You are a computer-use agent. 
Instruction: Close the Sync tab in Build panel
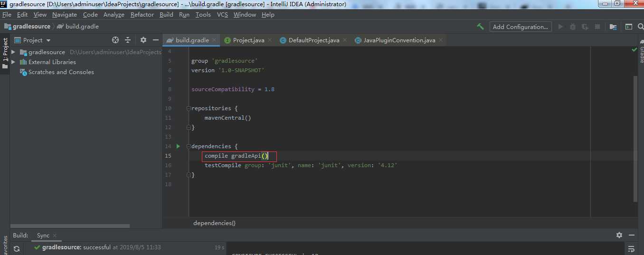pyautogui.click(x=54, y=236)
